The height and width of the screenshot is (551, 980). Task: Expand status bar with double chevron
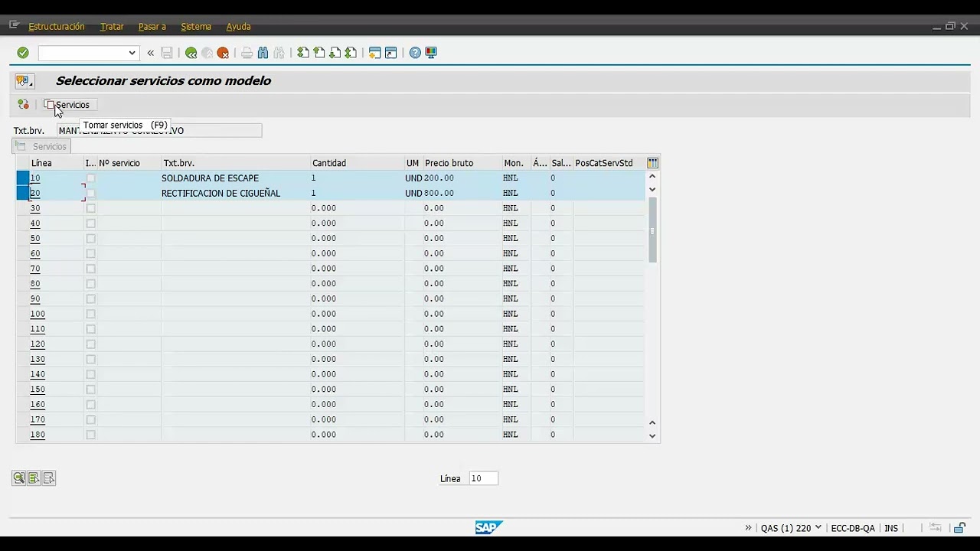click(x=748, y=528)
